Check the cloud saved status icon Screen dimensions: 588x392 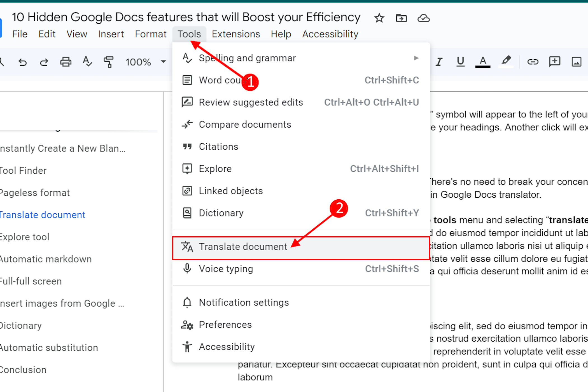tap(423, 18)
